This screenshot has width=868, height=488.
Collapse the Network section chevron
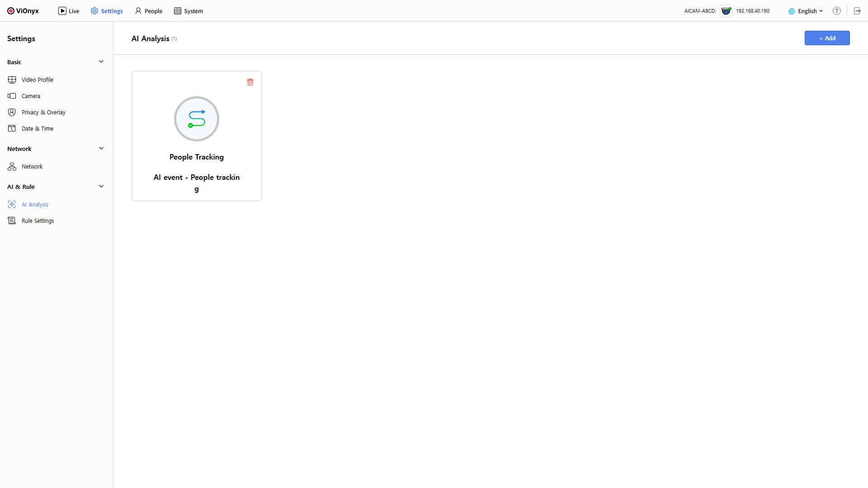pos(101,148)
